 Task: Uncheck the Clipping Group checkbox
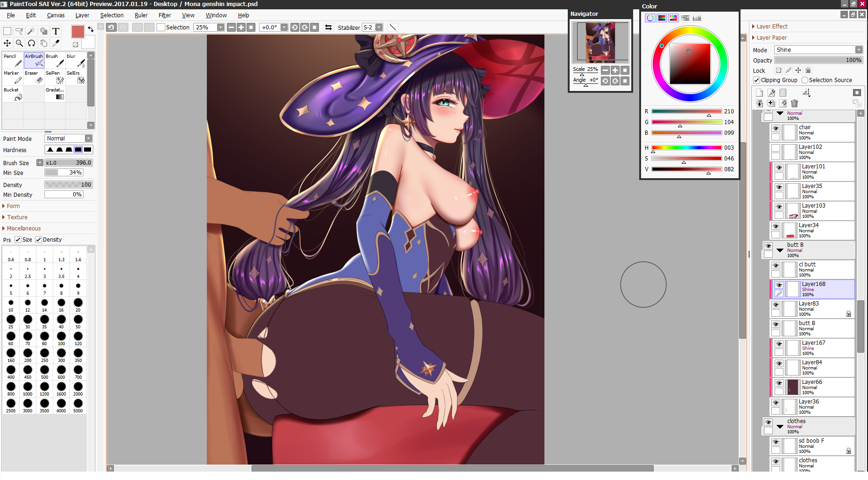756,80
